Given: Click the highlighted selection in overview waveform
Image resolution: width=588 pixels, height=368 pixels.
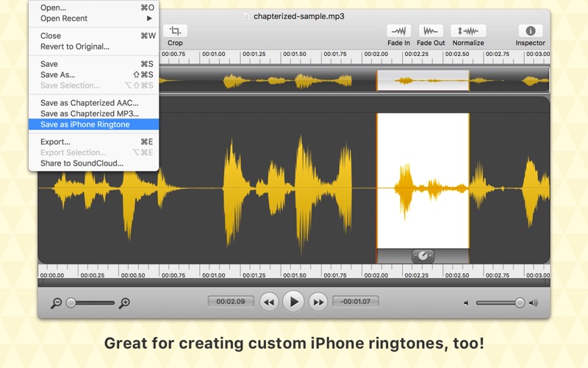Looking at the screenshot, I should pos(423,80).
